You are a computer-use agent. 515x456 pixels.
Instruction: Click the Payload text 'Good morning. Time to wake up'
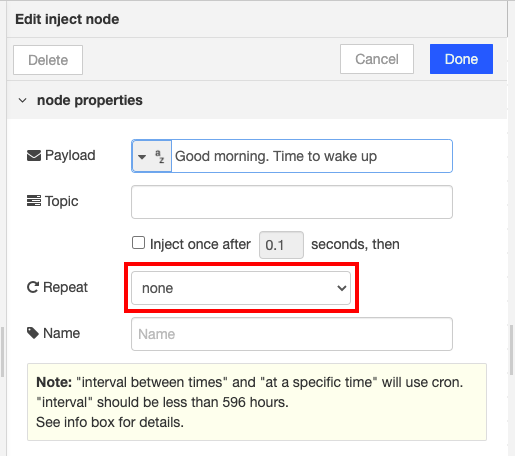pyautogui.click(x=276, y=156)
